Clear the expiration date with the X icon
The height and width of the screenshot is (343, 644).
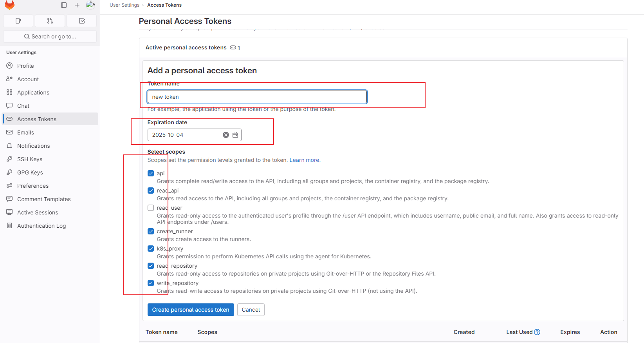225,134
